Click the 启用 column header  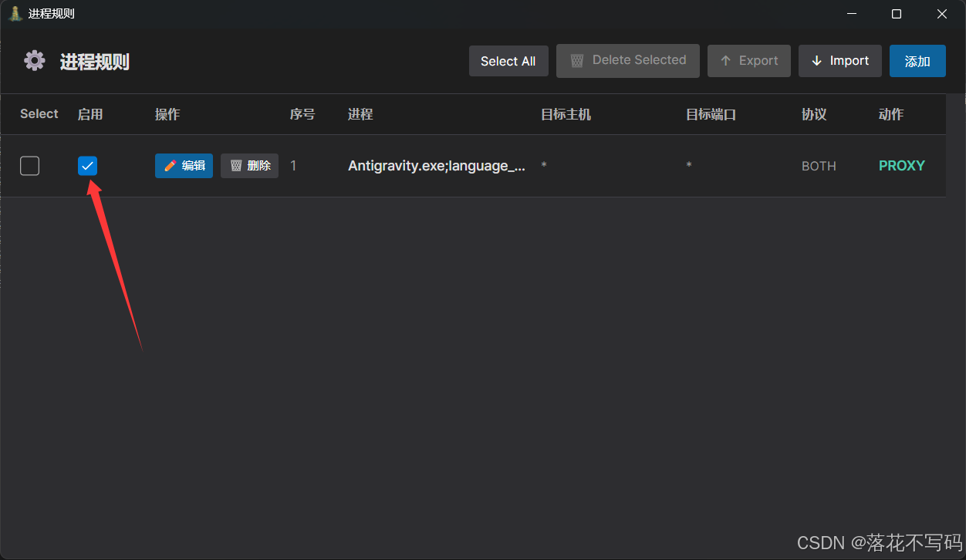[90, 114]
